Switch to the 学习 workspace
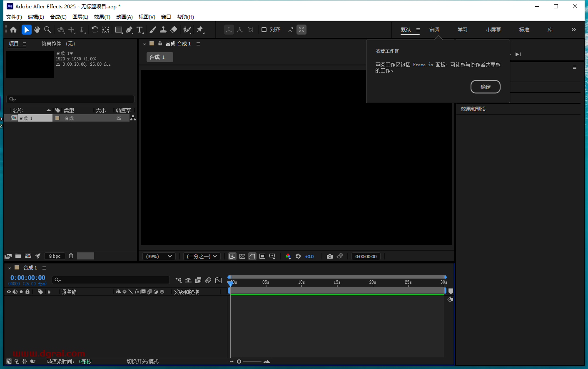Image resolution: width=588 pixels, height=369 pixels. point(463,30)
